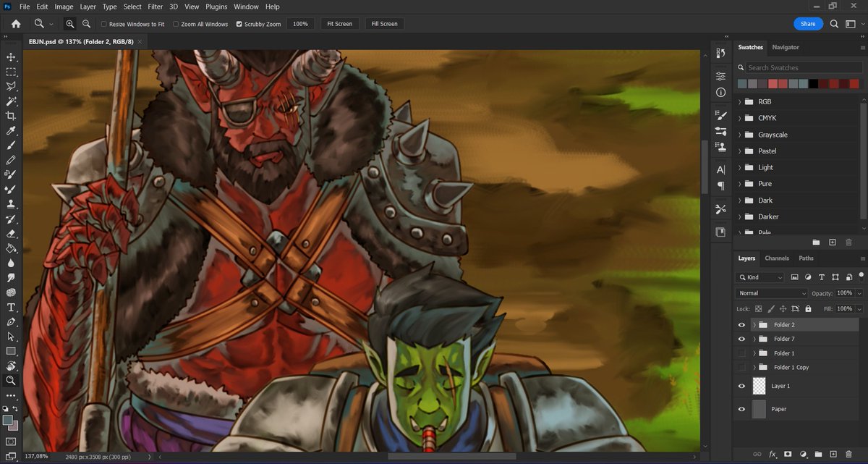The height and width of the screenshot is (464, 868).
Task: Select the Magic Wand tool
Action: tap(11, 101)
